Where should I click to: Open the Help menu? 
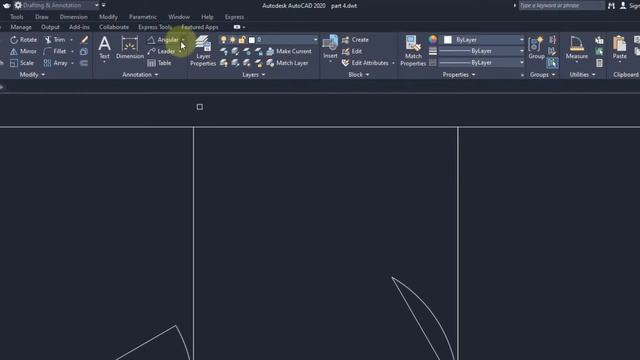coord(207,17)
